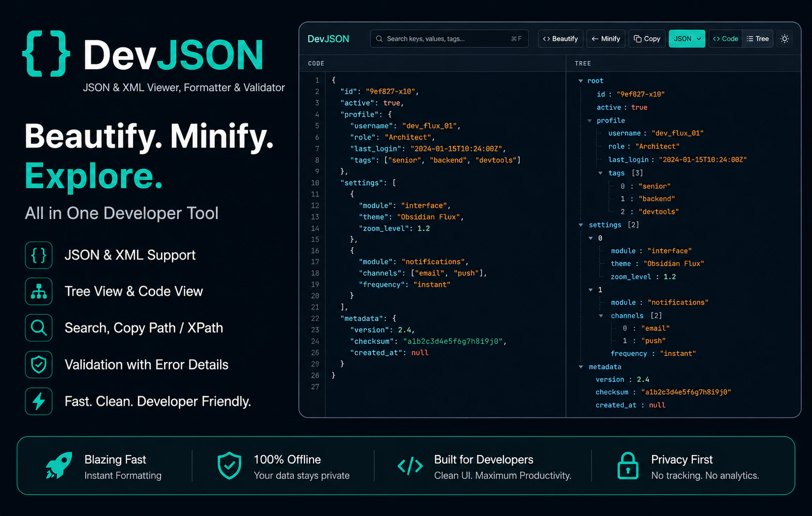Click line number 27 in the gutter
This screenshot has height=516, width=812.
(x=315, y=387)
